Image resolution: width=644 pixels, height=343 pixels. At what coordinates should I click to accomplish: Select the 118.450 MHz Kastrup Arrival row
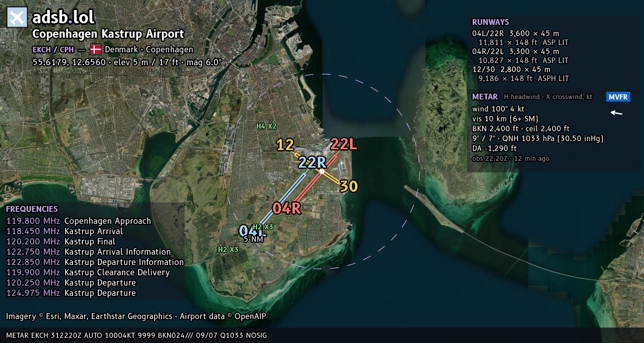[x=64, y=232]
